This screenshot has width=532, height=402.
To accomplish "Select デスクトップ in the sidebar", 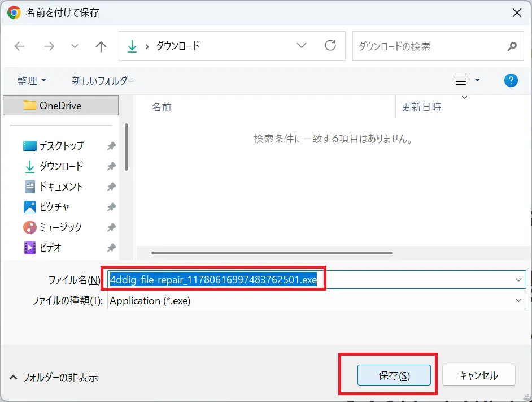I will 62,146.
